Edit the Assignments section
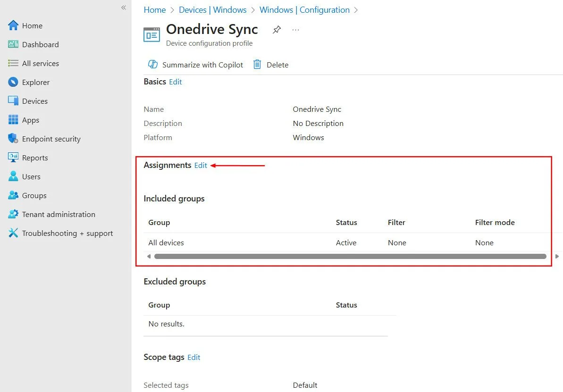The width and height of the screenshot is (563, 392). coord(201,165)
